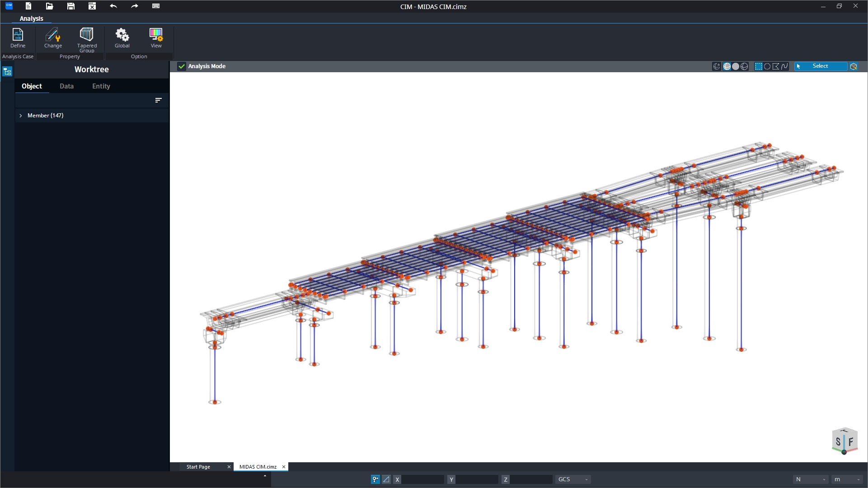
Task: Switch to the Data tab
Action: coord(66,86)
